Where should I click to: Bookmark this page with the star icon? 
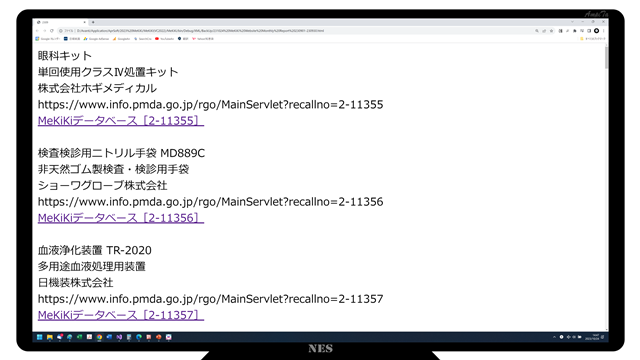[551, 31]
